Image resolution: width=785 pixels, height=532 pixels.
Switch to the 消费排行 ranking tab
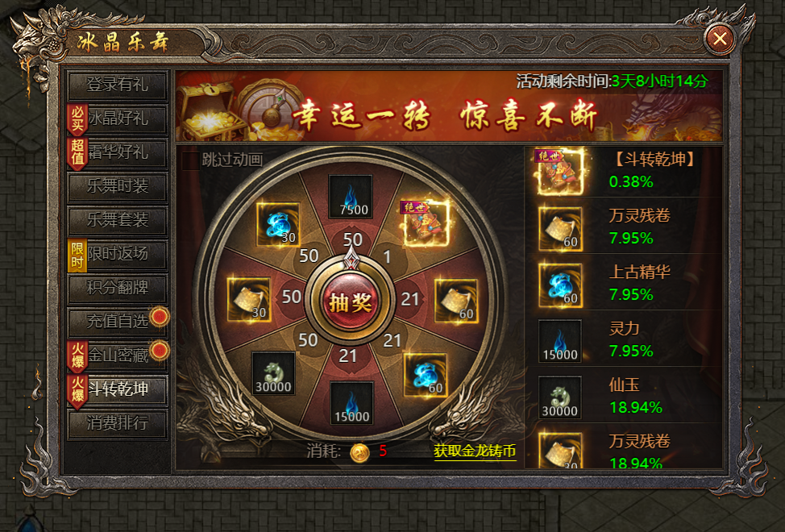[x=117, y=423]
